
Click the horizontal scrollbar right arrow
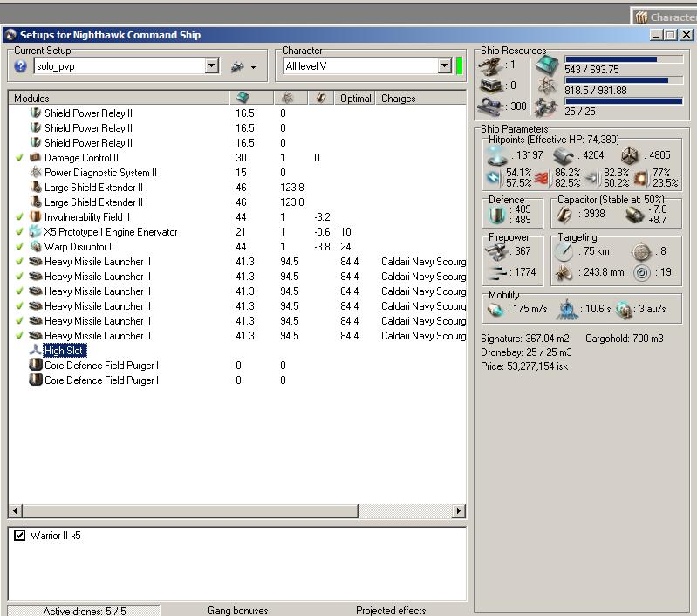click(459, 510)
